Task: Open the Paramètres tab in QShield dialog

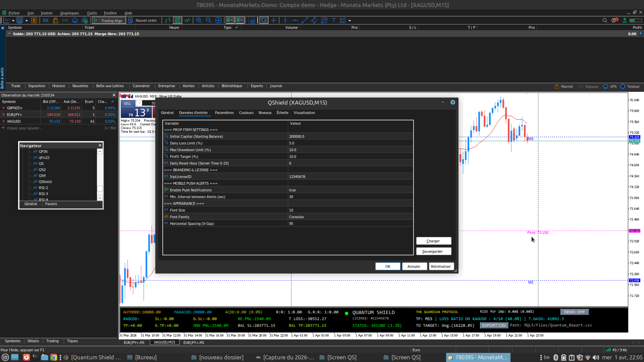Action: pyautogui.click(x=224, y=113)
